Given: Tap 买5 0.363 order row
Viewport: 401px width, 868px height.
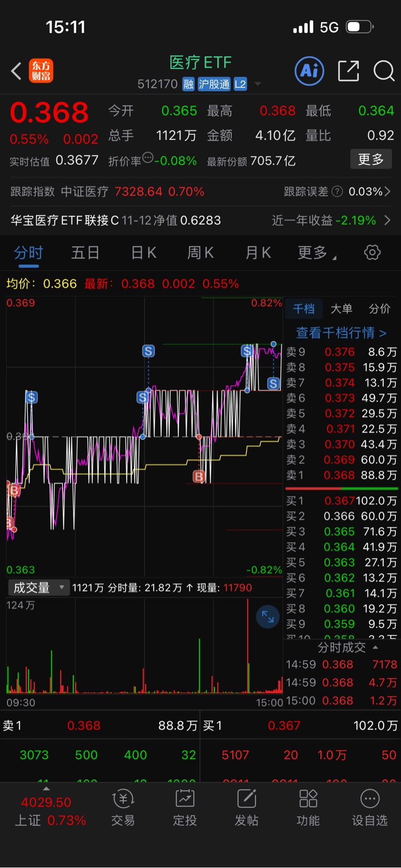Looking at the screenshot, I should 341,562.
